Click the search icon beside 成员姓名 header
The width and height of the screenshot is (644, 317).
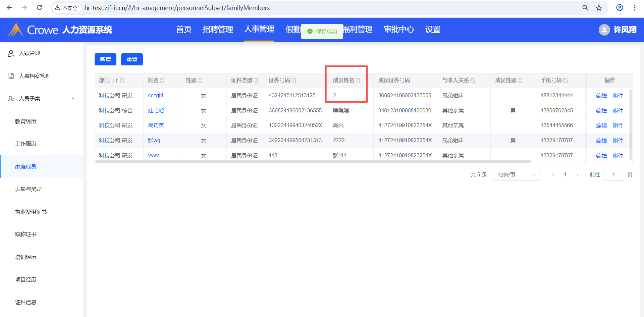pos(358,81)
